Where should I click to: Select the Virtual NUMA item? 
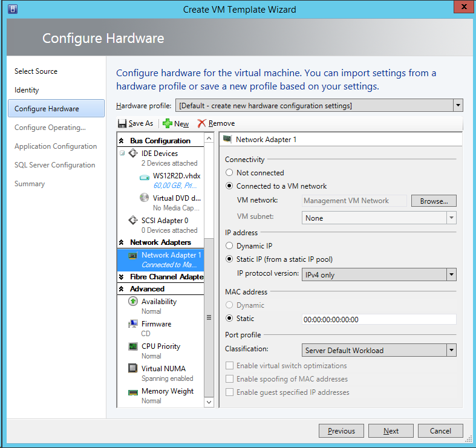[x=163, y=368]
